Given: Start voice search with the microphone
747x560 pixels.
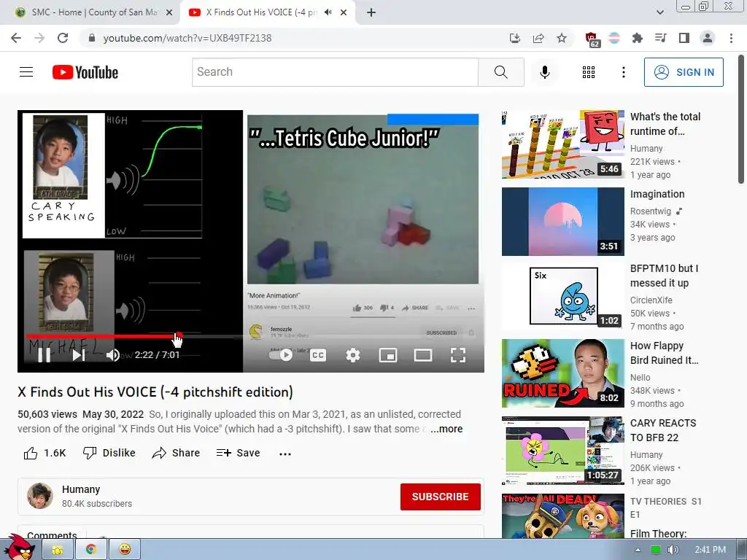Looking at the screenshot, I should point(544,72).
